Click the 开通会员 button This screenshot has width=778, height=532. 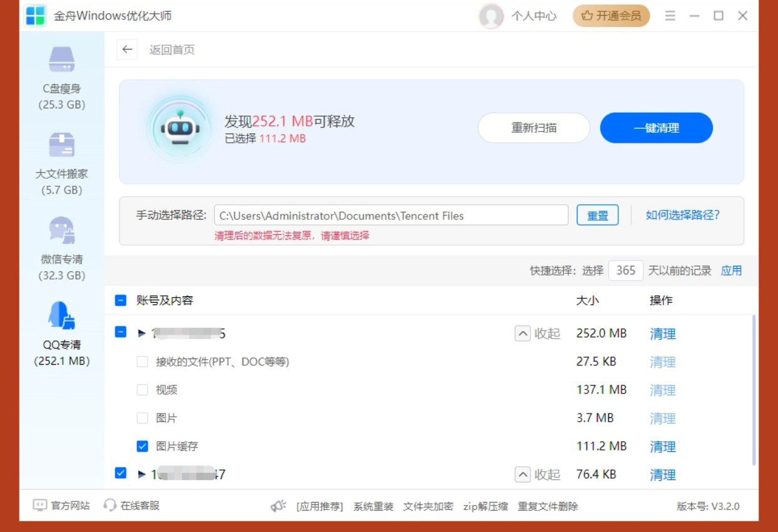(611, 16)
